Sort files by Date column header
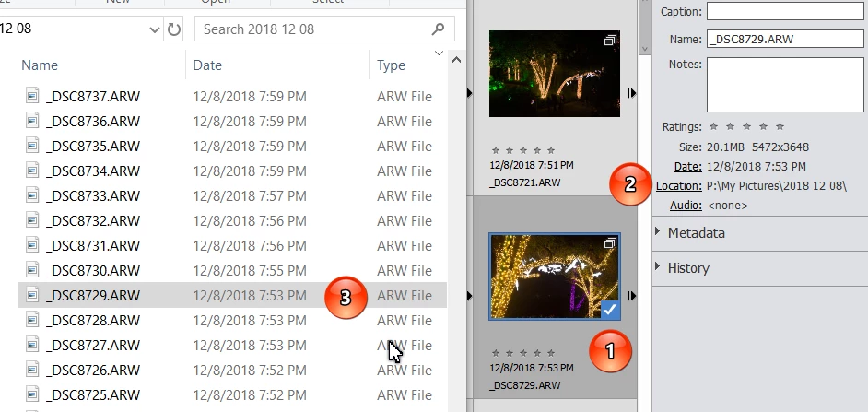 tap(207, 65)
